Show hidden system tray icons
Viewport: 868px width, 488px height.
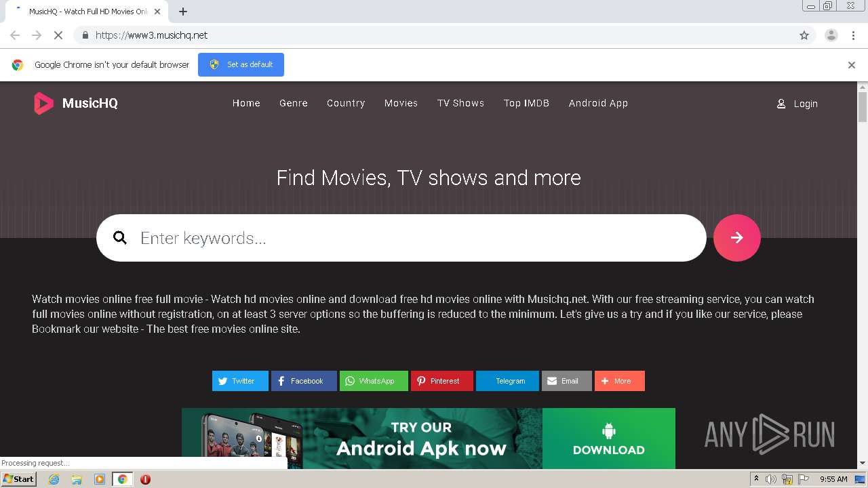point(756,479)
